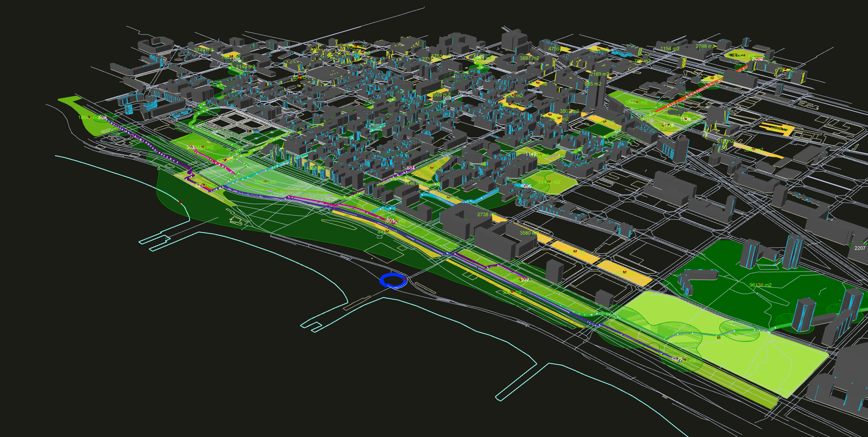Click the white "2207" value label
This screenshot has height=437, width=868.
860,248
